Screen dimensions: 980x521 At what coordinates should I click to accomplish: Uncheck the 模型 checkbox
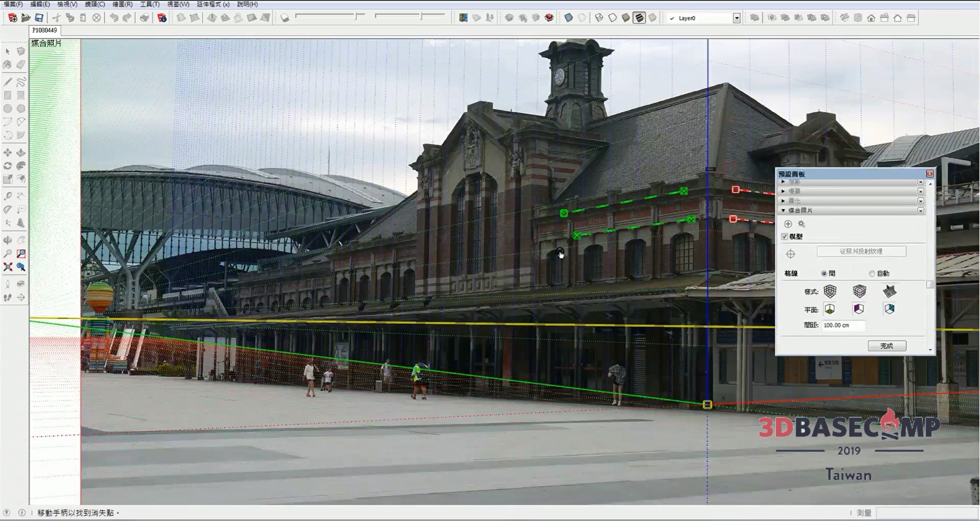coord(785,237)
